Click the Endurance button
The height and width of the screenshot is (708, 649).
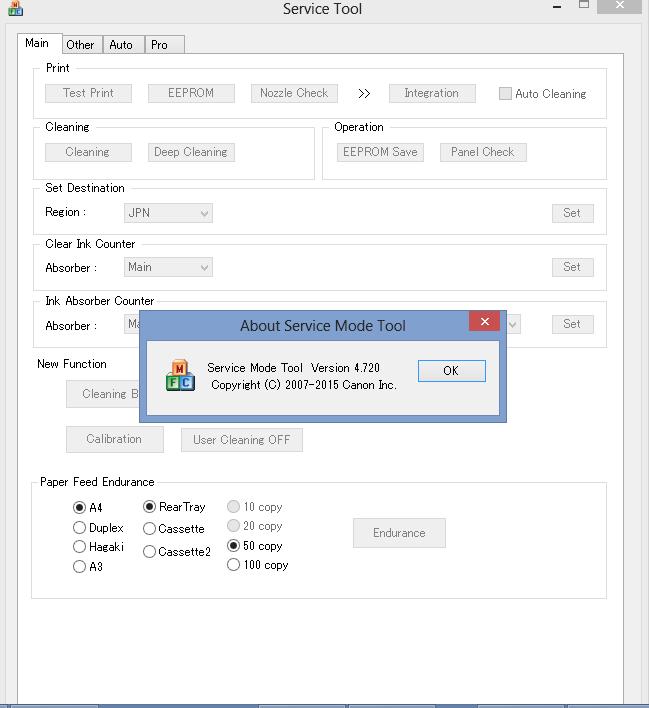pos(399,533)
